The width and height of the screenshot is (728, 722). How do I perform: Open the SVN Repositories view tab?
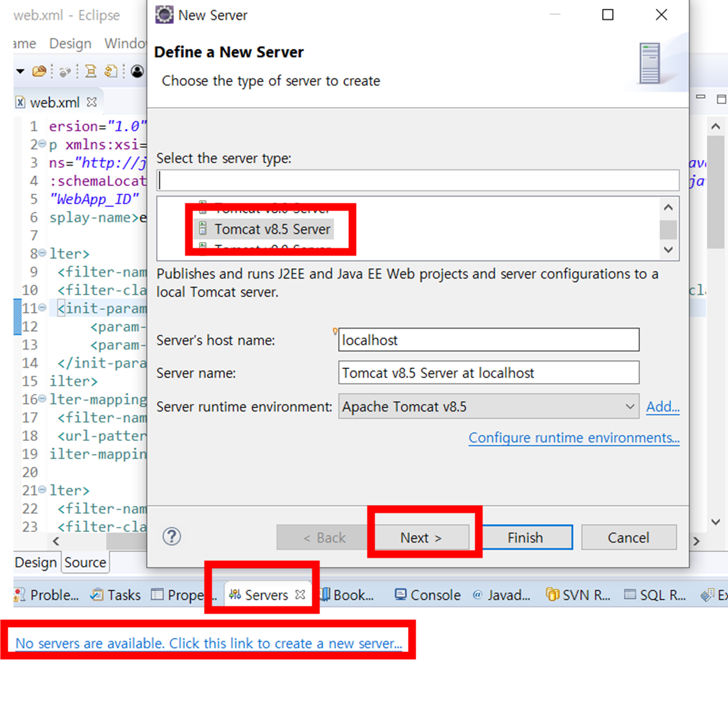(579, 595)
